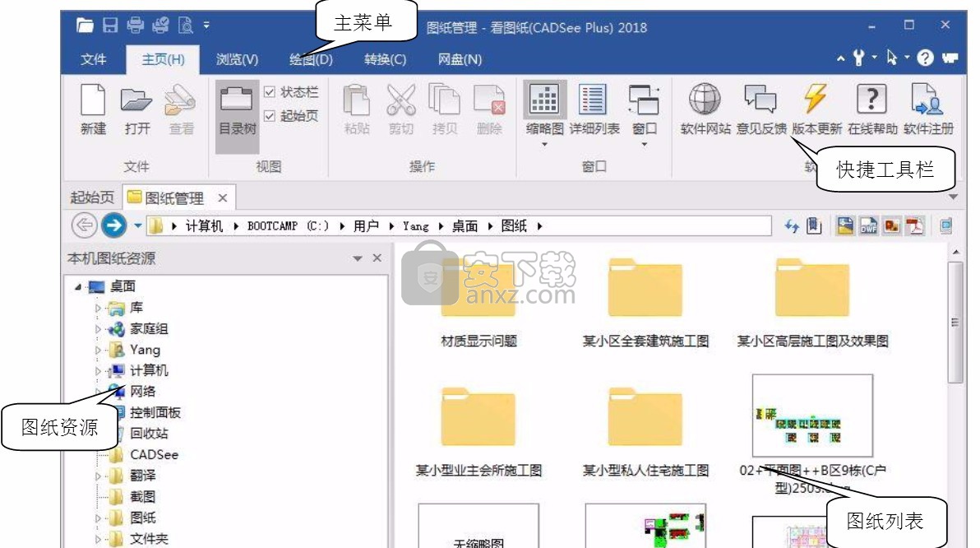
Task: Click the 软件注册 registration icon
Action: click(927, 100)
